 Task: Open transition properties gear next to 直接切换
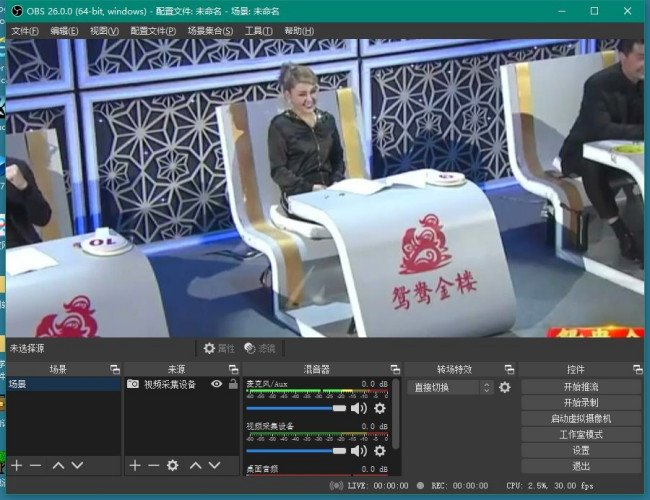(505, 387)
